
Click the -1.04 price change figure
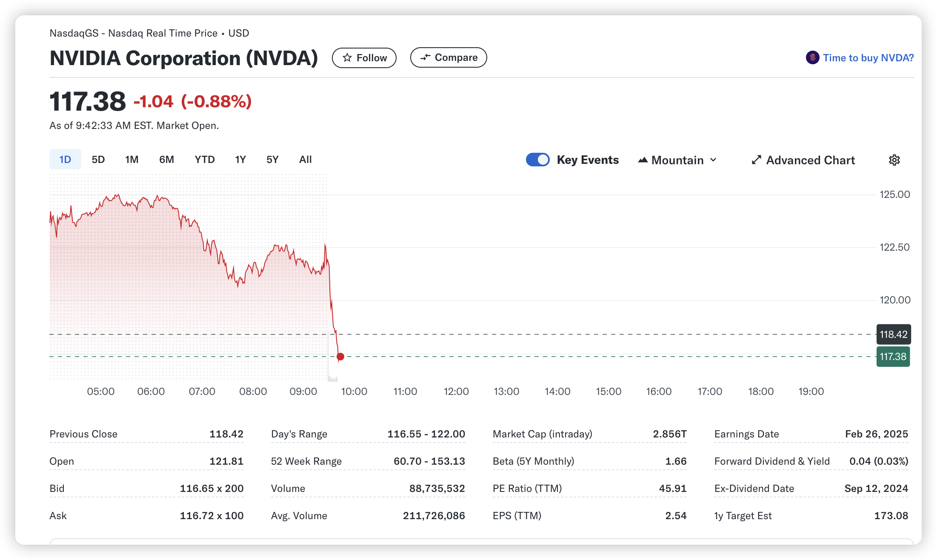click(x=154, y=101)
